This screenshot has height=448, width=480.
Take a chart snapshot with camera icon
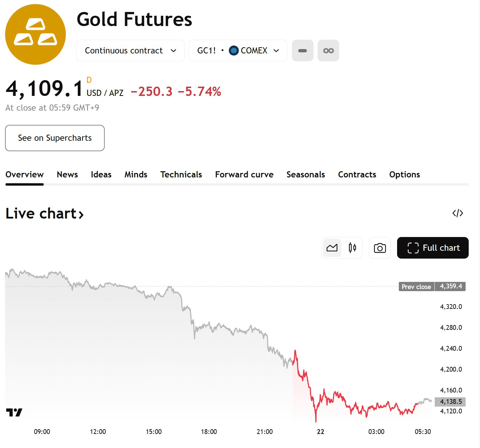[380, 248]
